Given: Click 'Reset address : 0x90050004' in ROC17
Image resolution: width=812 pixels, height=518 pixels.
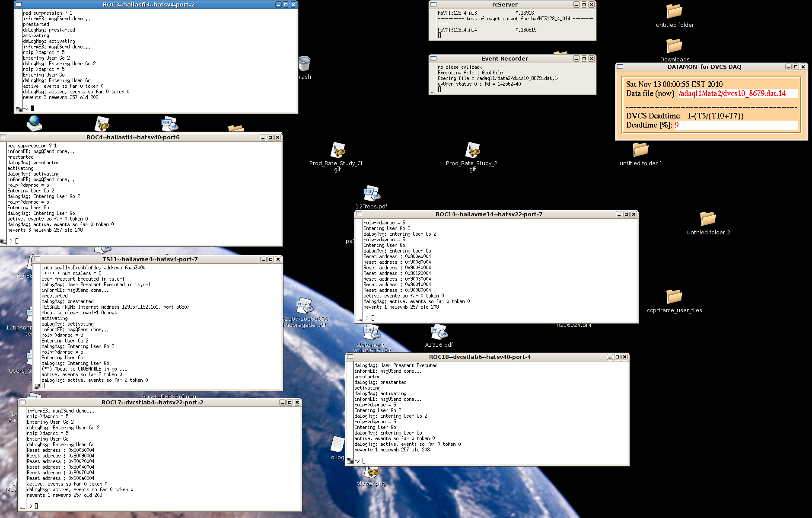Looking at the screenshot, I should [x=61, y=450].
